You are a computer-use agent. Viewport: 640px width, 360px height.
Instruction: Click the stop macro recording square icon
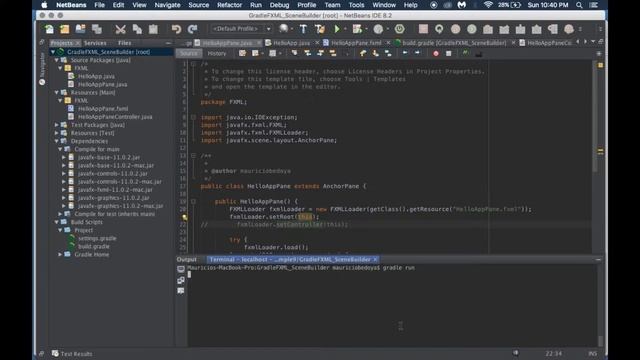[449, 53]
